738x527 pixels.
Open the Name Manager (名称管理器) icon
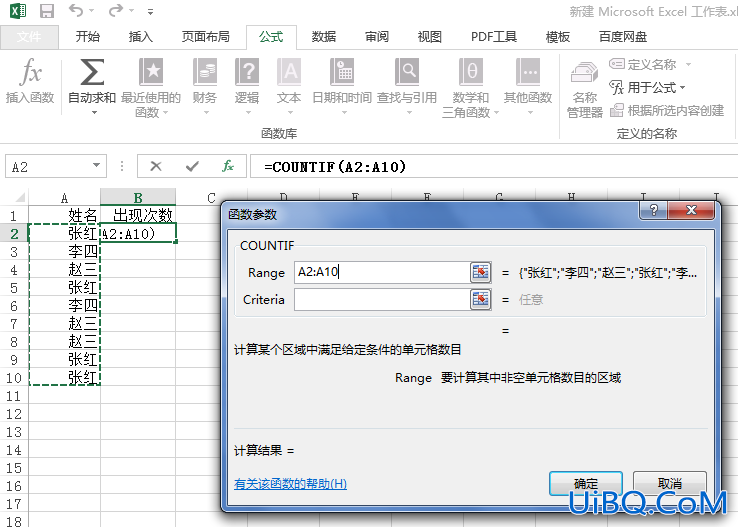click(584, 73)
